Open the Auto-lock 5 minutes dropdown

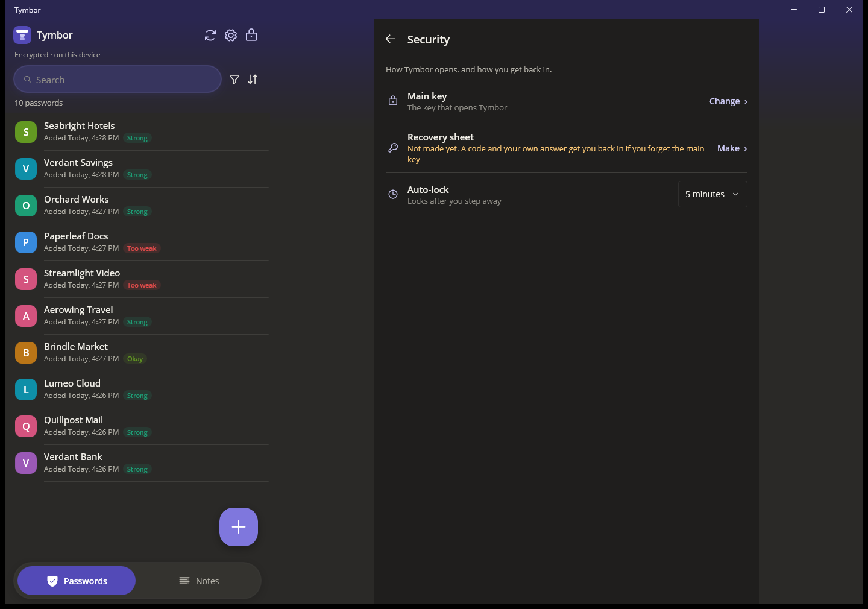712,194
